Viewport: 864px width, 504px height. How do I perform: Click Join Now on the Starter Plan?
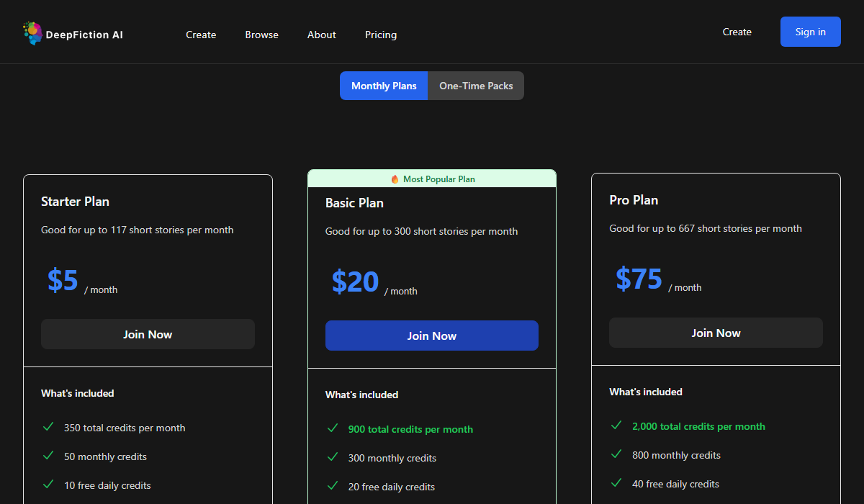coord(148,334)
